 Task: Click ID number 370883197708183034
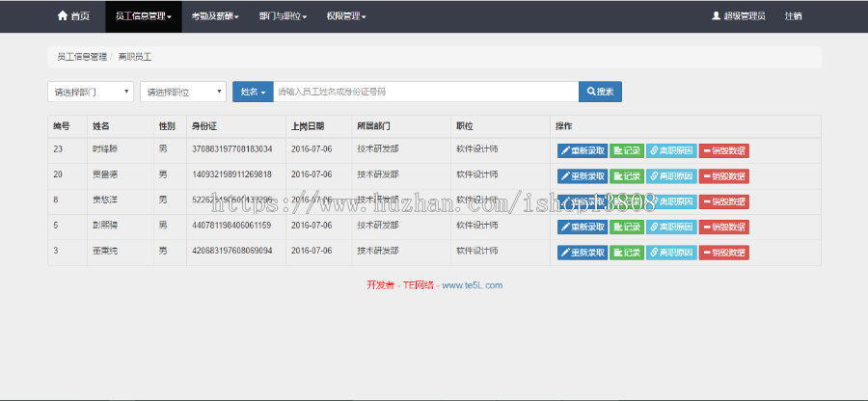[x=231, y=148]
